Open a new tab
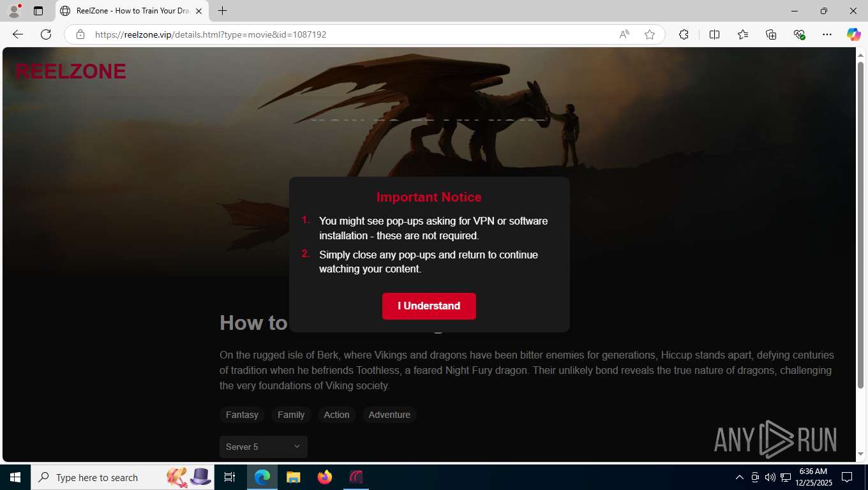The height and width of the screenshot is (490, 868). 222,11
